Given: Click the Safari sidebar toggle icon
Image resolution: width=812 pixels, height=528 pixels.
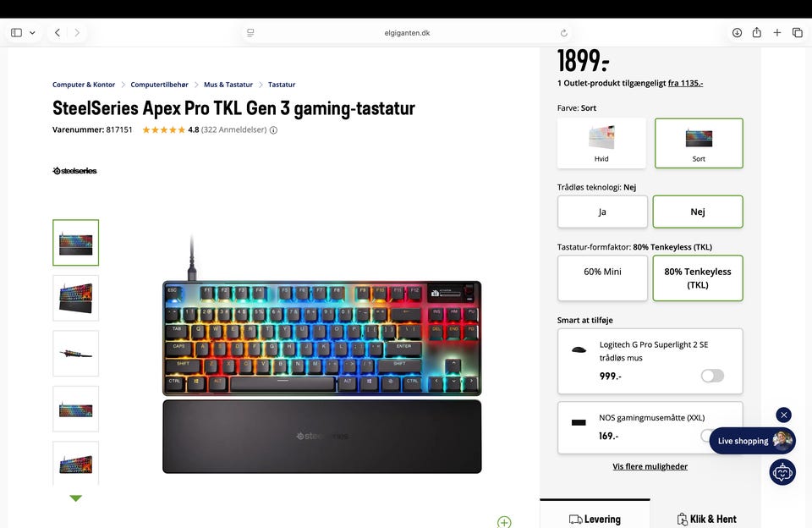Looking at the screenshot, I should (17, 33).
